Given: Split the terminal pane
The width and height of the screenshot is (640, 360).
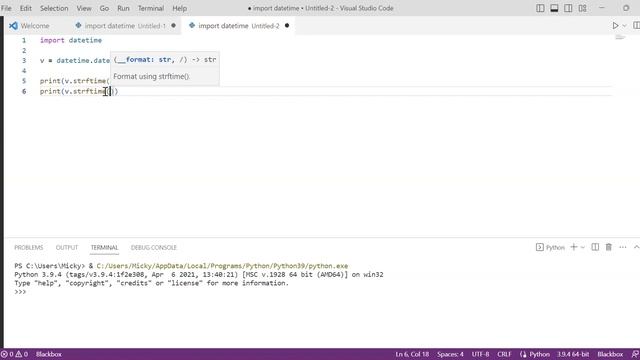Looking at the screenshot, I should 595,247.
